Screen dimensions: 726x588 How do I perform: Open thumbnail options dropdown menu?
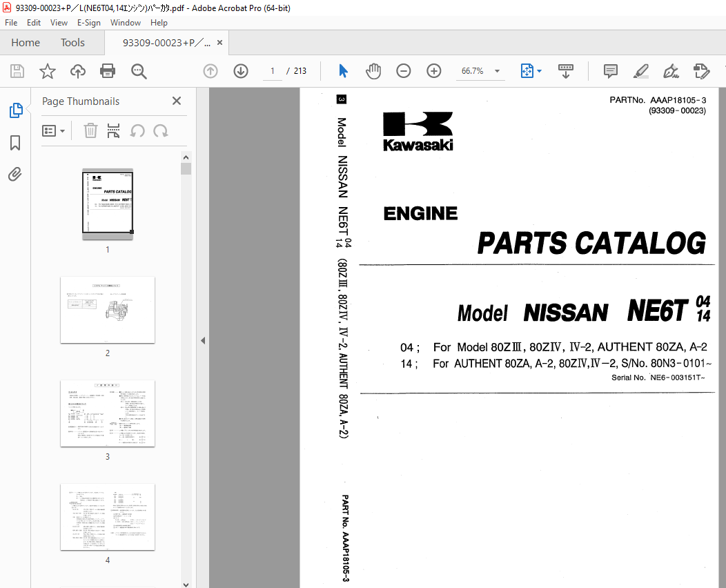(53, 131)
